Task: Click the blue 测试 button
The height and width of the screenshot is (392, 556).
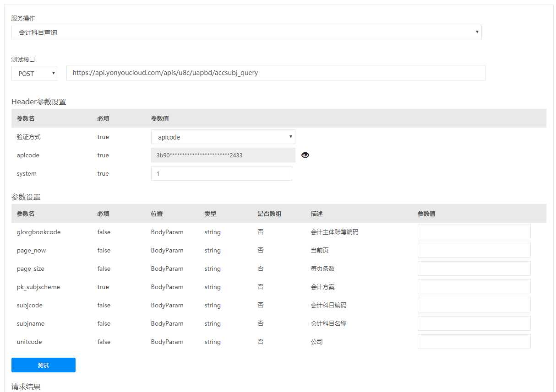Action: (x=44, y=365)
